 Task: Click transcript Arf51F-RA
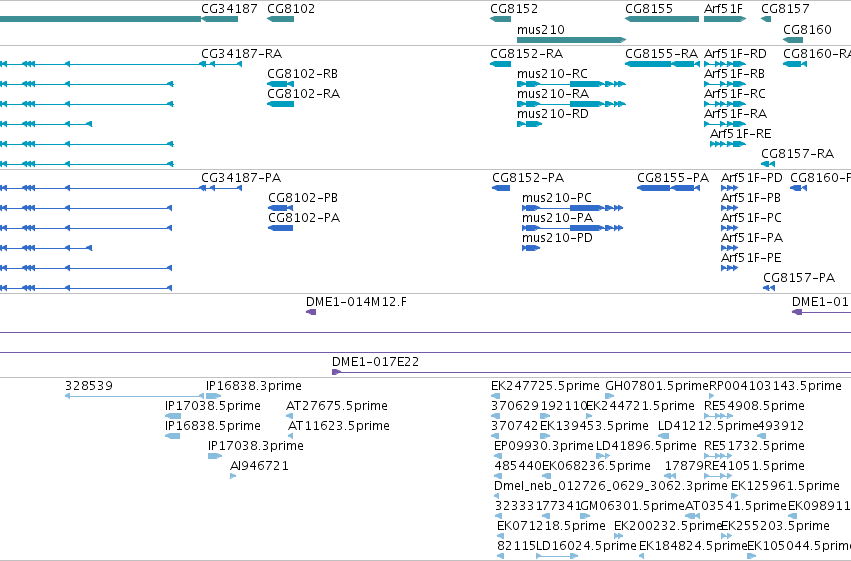point(735,114)
